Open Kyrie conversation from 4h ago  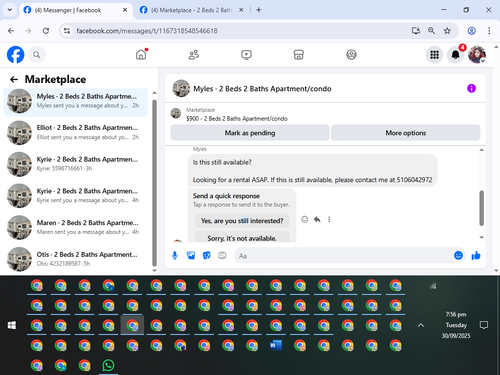(76, 196)
